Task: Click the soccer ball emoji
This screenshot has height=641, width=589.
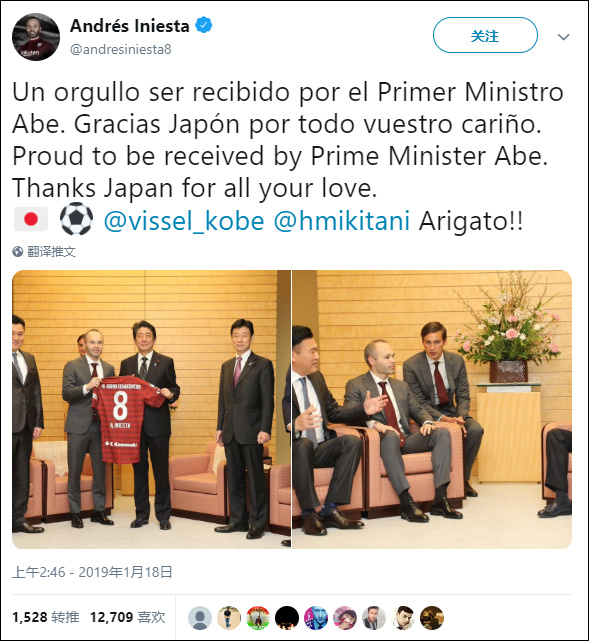Action: (76, 220)
